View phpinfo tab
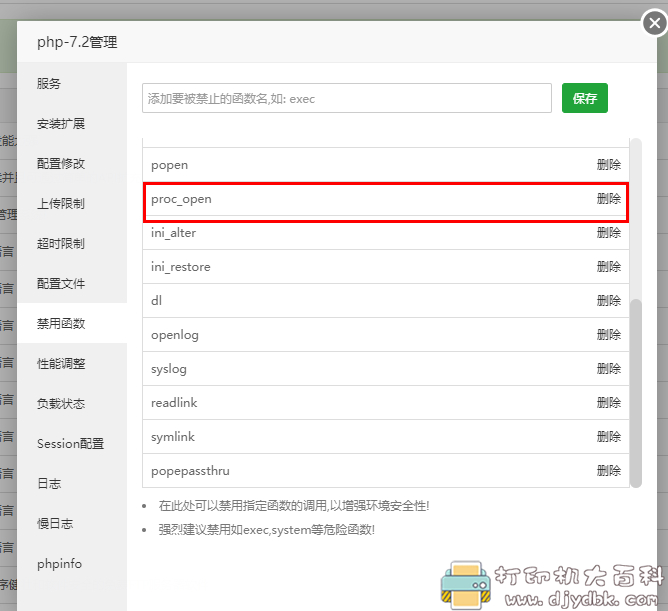Viewport: 668px width, 611px height. click(59, 564)
